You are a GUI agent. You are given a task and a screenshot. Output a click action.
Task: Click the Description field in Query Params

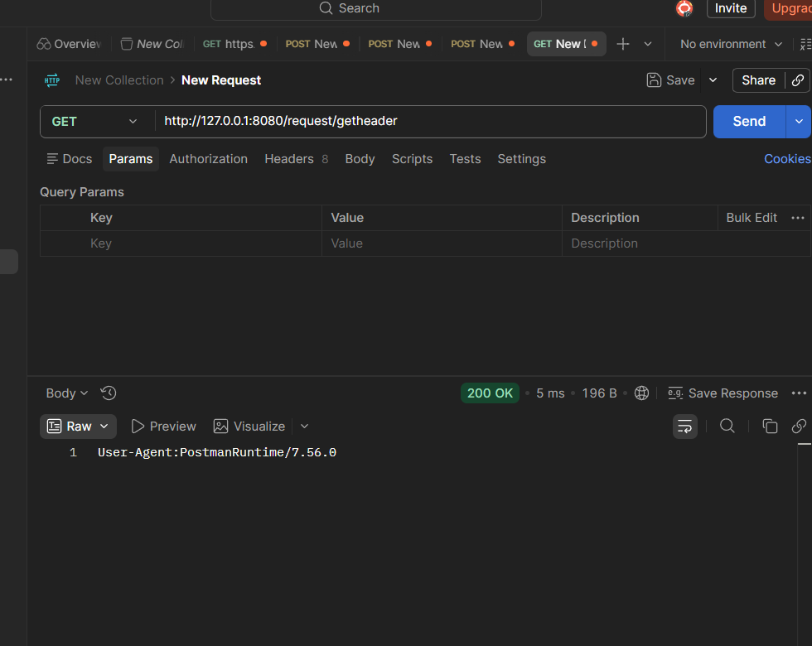click(686, 243)
